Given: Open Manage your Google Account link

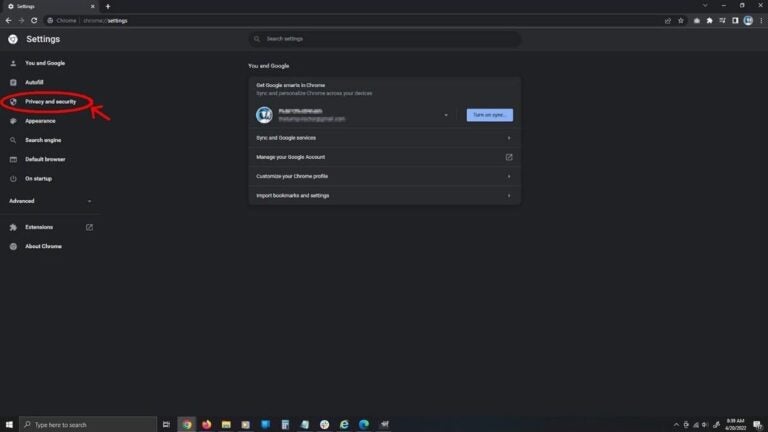Looking at the screenshot, I should 384,157.
